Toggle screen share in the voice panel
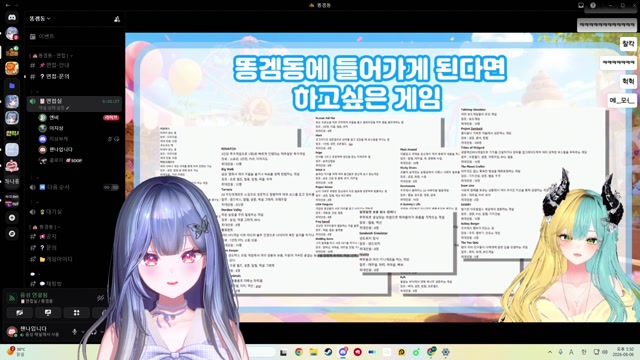Screen dimensions: 640x360 [x=48, y=313]
